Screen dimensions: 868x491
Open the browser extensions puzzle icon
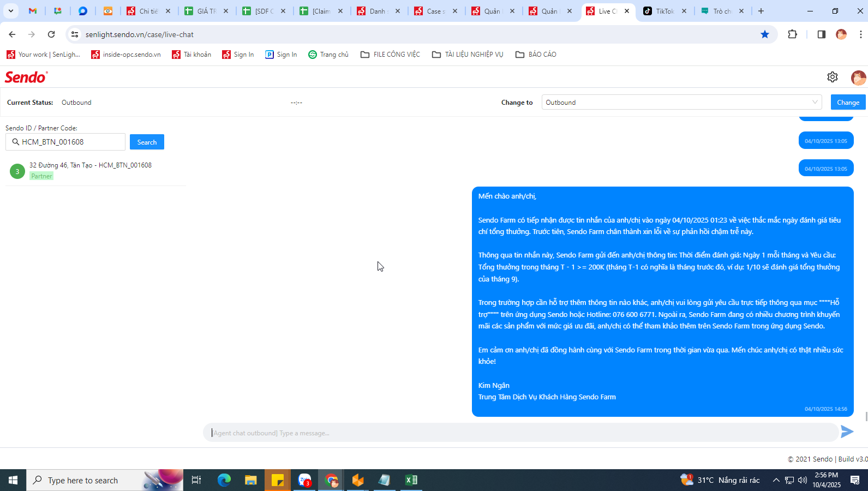[x=793, y=34]
